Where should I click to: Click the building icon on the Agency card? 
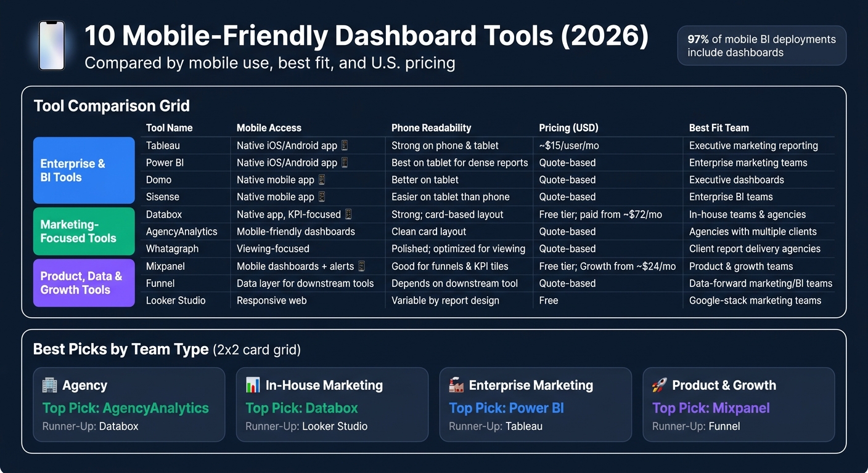(49, 386)
